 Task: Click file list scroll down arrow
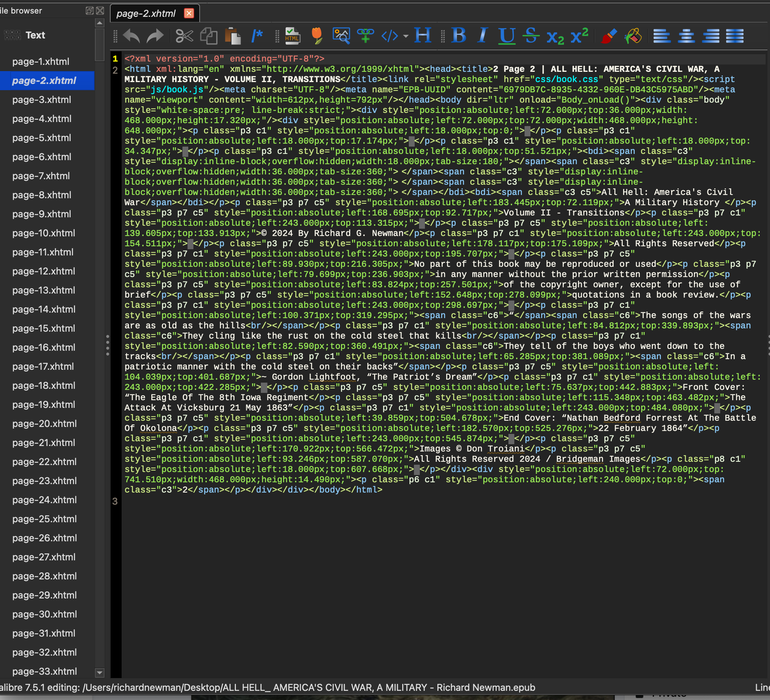[x=99, y=672]
